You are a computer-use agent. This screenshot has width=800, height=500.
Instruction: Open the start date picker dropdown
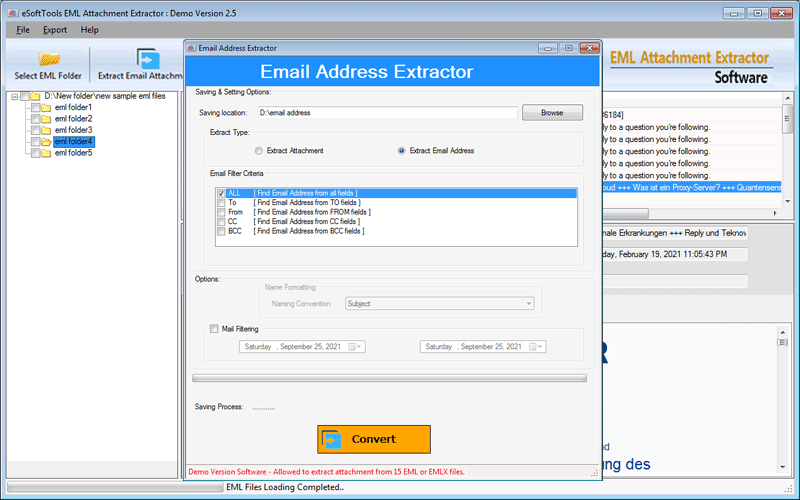(x=355, y=347)
